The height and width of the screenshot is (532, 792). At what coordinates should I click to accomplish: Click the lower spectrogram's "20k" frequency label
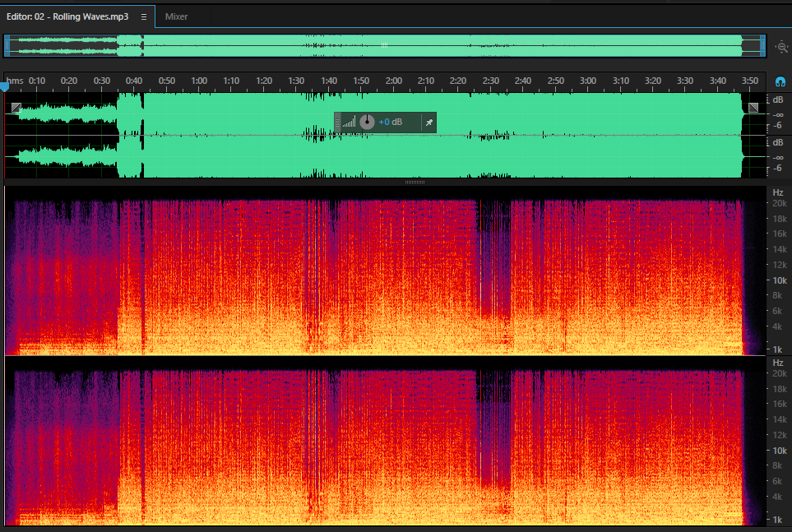pyautogui.click(x=780, y=373)
